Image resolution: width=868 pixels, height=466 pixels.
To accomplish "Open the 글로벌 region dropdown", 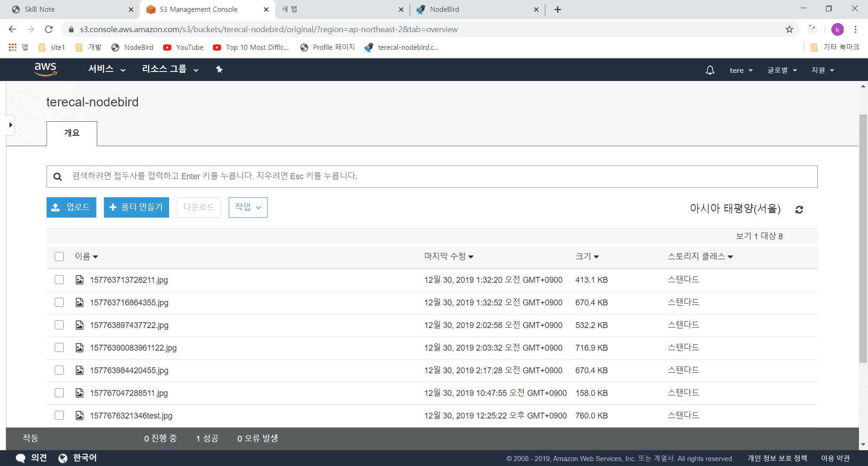I will [x=782, y=70].
